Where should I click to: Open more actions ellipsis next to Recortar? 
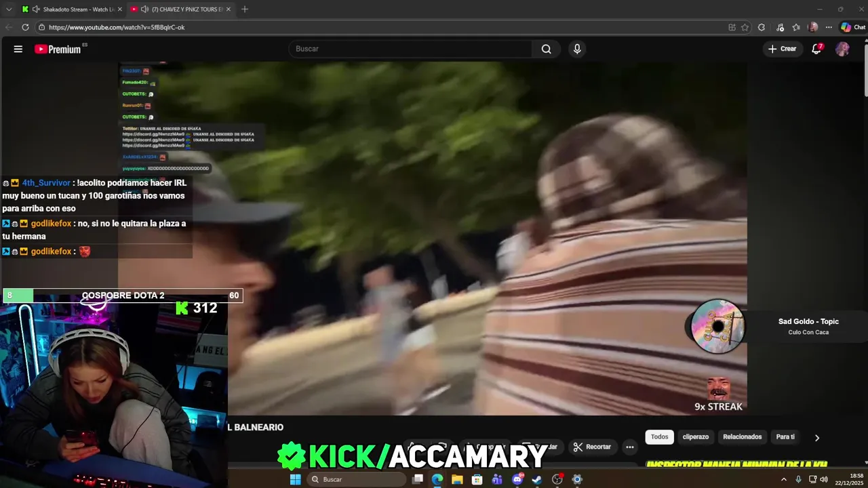click(x=630, y=447)
